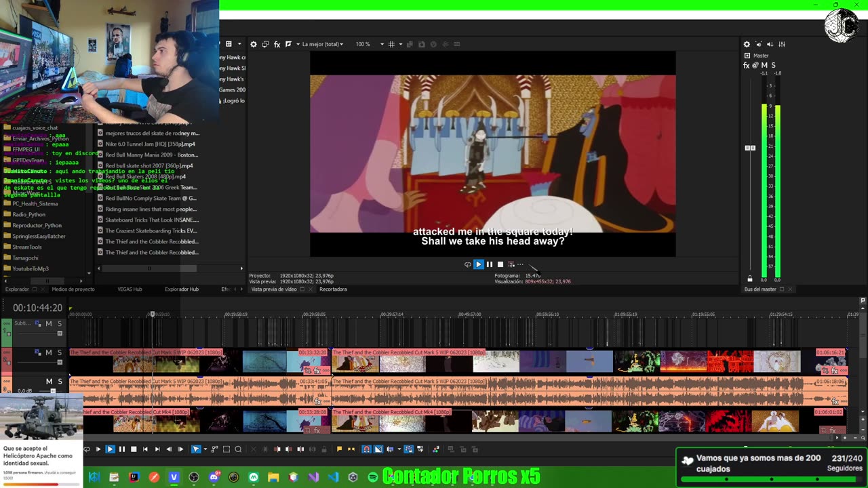Click the external monitor preview icon

[x=265, y=44]
